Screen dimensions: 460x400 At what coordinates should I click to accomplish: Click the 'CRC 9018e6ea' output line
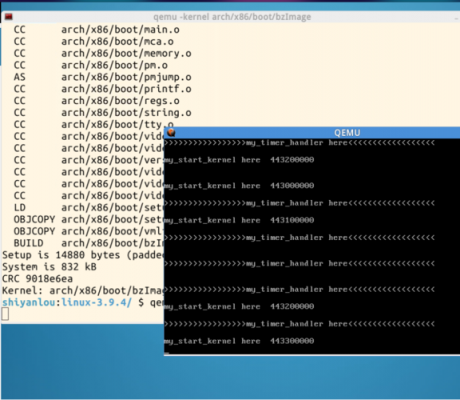pos(37,279)
